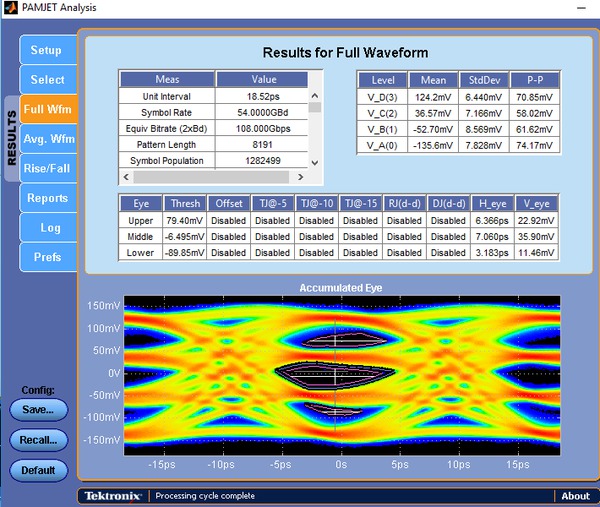Click the Save... config button

click(39, 409)
